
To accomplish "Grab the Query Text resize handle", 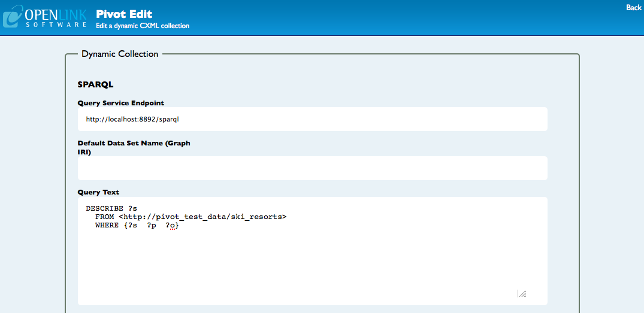I will pyautogui.click(x=522, y=293).
